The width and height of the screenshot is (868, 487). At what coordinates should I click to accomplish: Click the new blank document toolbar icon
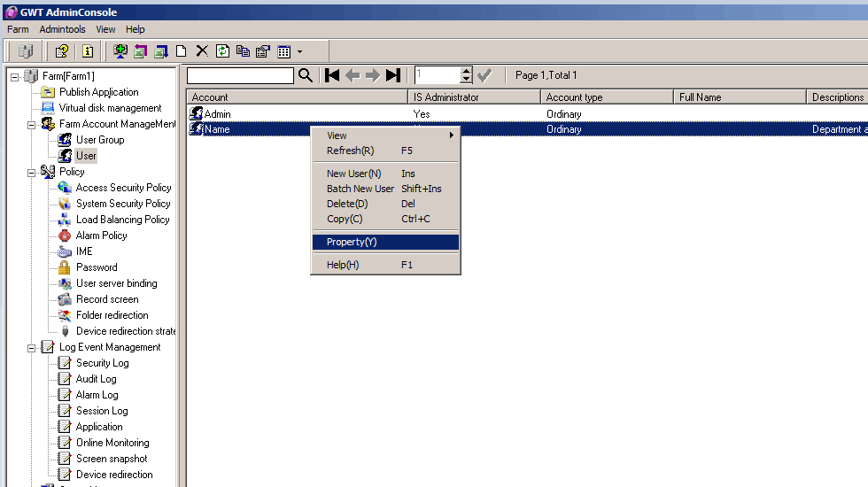click(x=182, y=51)
